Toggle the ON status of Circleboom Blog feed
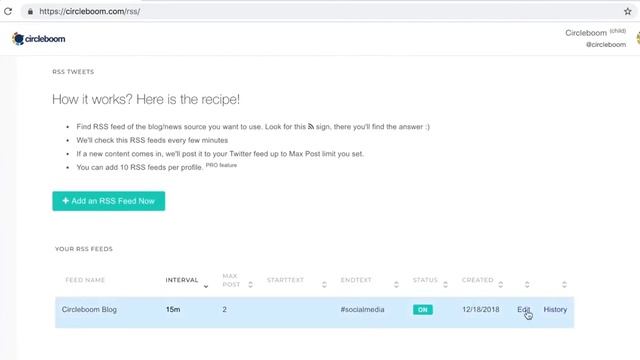 coord(422,309)
